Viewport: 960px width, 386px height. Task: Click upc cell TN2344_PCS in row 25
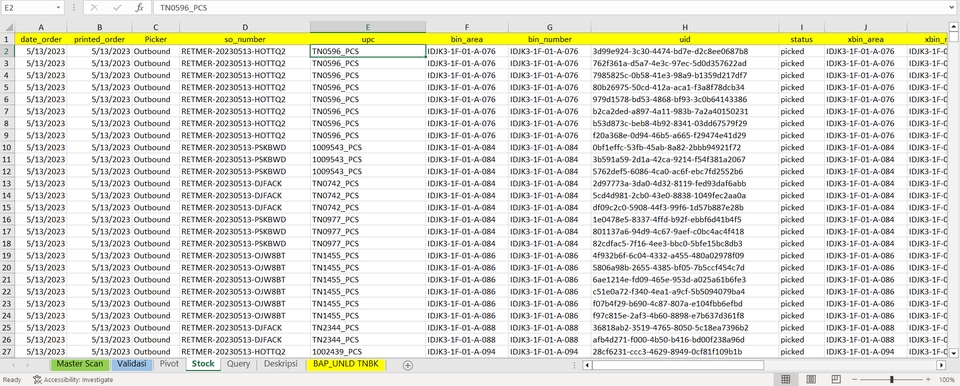368,328
